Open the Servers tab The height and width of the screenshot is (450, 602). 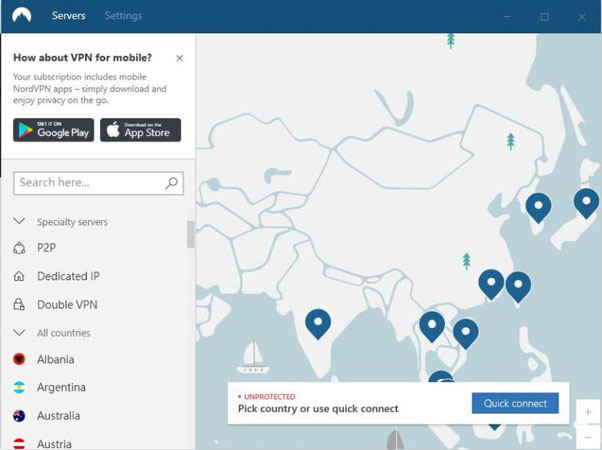click(x=68, y=16)
